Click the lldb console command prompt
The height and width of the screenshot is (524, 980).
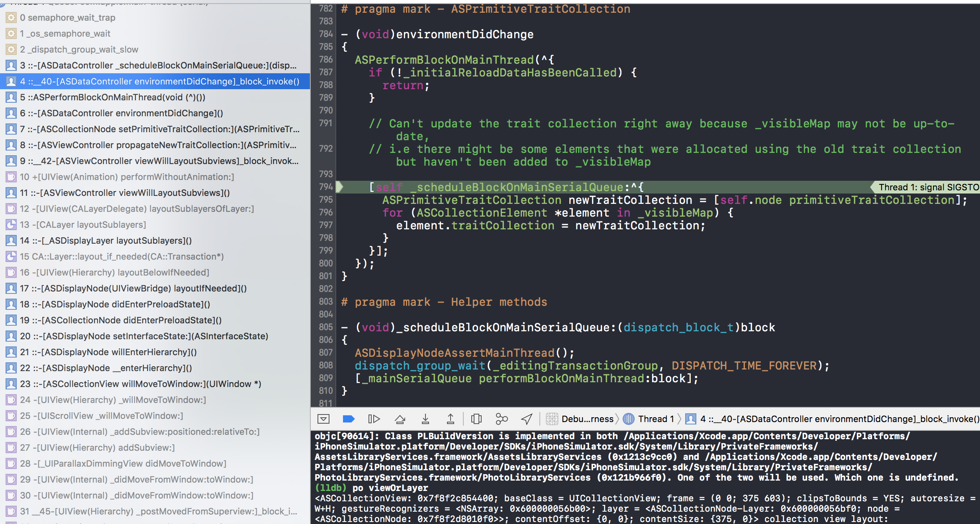(x=398, y=488)
